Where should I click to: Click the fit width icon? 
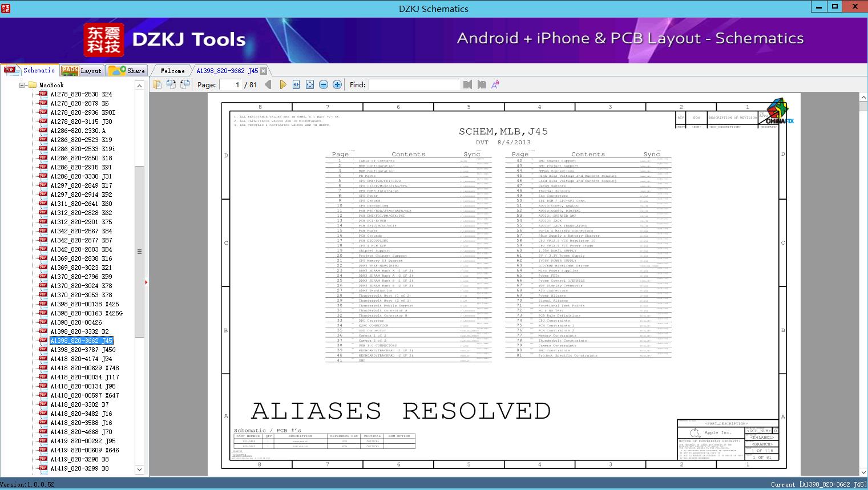click(x=296, y=84)
